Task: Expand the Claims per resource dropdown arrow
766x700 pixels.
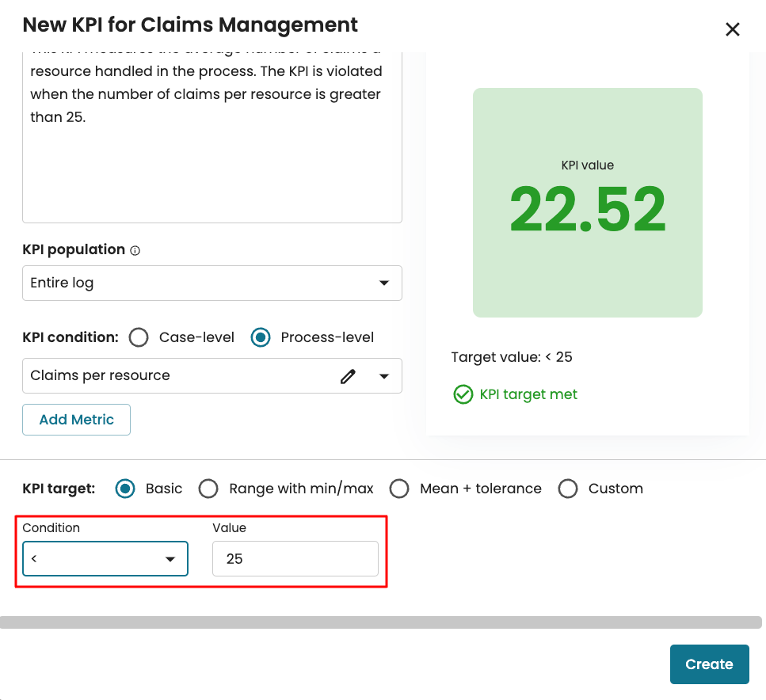Action: coord(384,376)
